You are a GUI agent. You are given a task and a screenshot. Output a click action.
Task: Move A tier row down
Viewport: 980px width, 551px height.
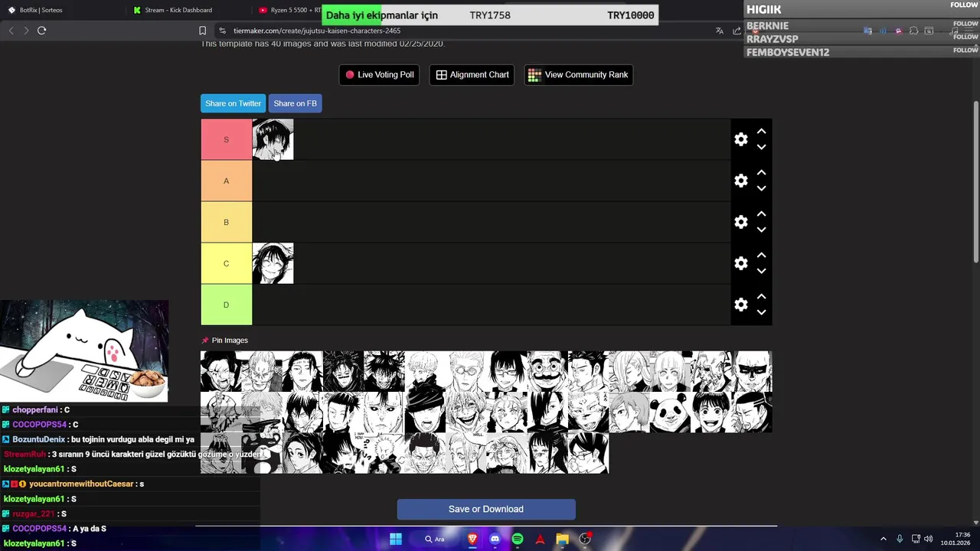[761, 188]
